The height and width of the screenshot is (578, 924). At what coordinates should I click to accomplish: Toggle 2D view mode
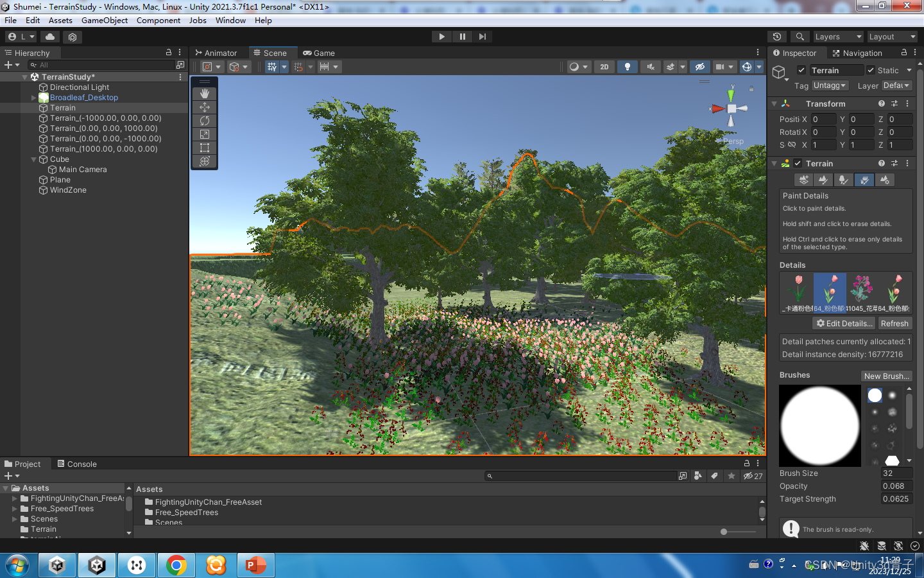[x=604, y=67]
